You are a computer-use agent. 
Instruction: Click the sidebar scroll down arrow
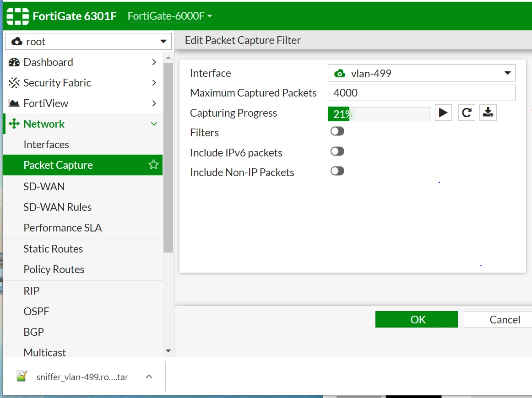coord(168,351)
